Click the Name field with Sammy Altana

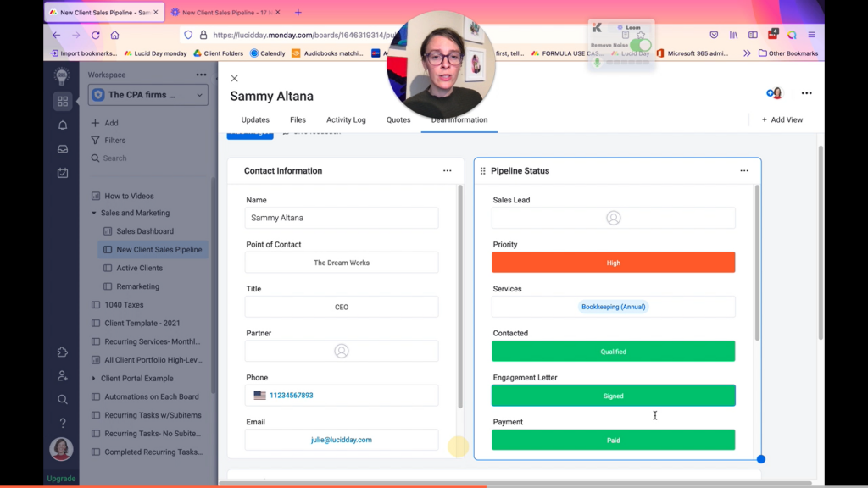pyautogui.click(x=342, y=218)
